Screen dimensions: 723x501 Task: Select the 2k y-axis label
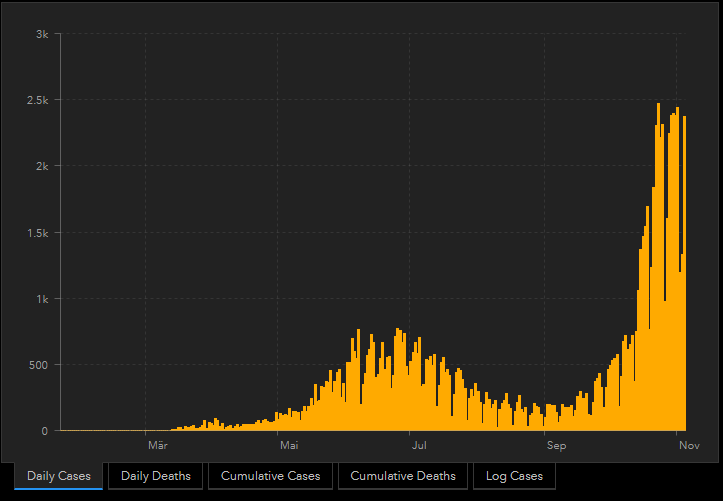[x=41, y=166]
